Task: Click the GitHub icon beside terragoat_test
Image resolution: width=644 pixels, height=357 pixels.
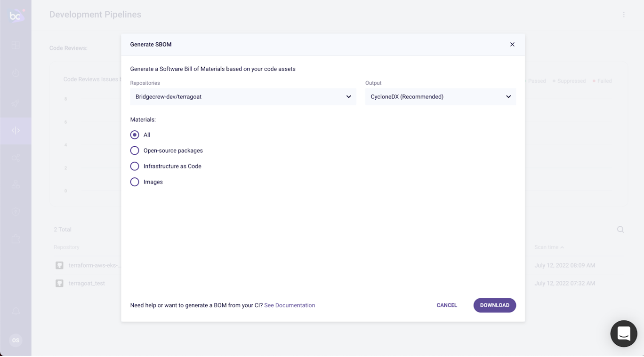Action: [59, 283]
